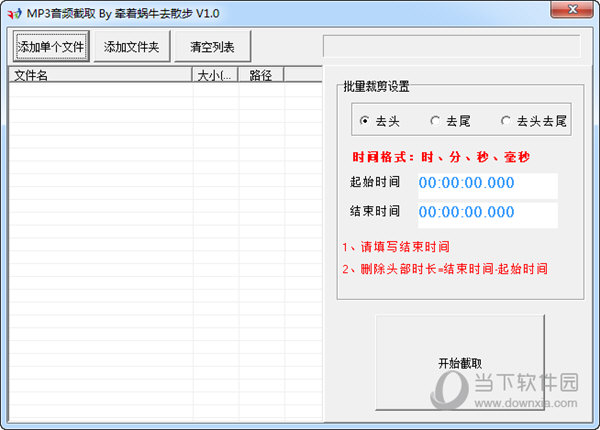
Task: Click the 添加单个文件 button
Action: (51, 47)
